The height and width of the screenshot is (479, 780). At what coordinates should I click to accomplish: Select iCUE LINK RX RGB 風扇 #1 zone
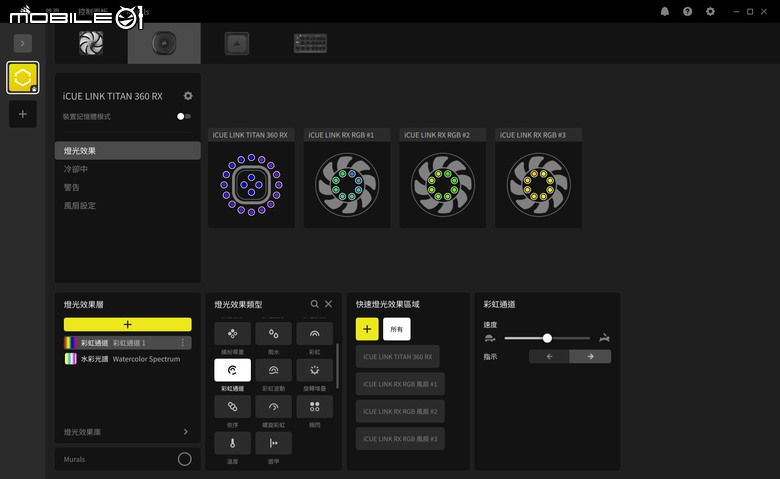tap(400, 384)
